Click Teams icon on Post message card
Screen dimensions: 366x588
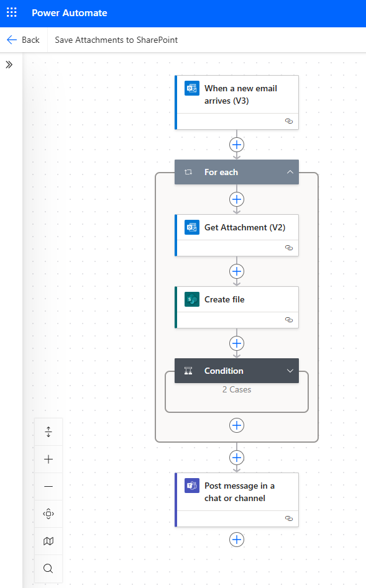[x=192, y=486]
